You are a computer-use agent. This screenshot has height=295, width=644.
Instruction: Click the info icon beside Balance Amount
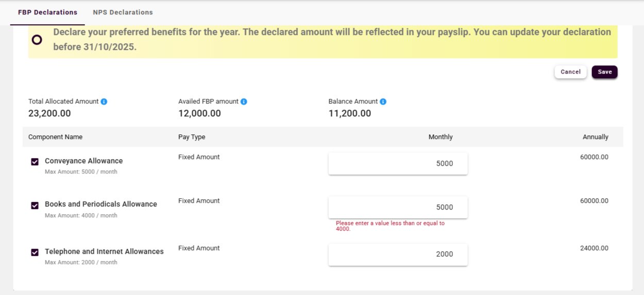pos(383,102)
